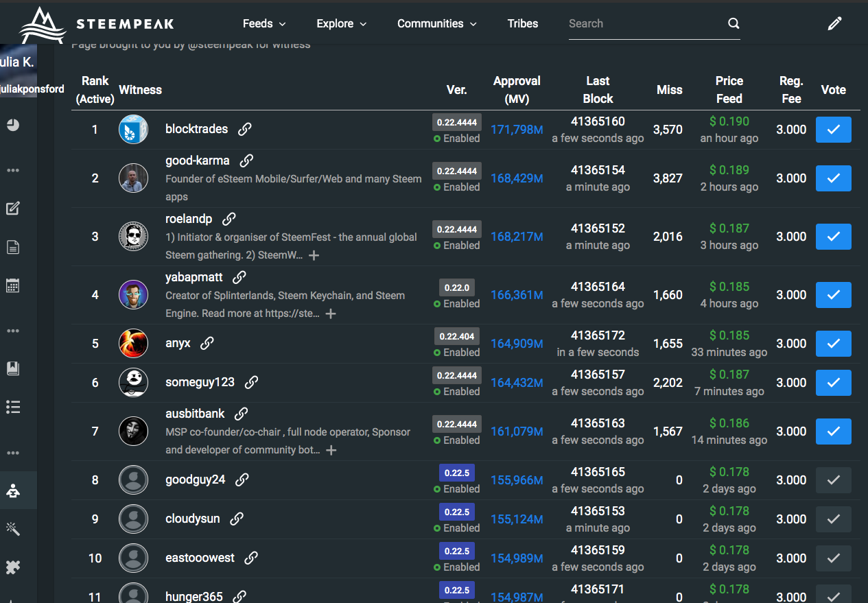Screen dimensions: 868x603
Task: Click blocktrades approval 171,798M value
Action: pyautogui.click(x=517, y=130)
